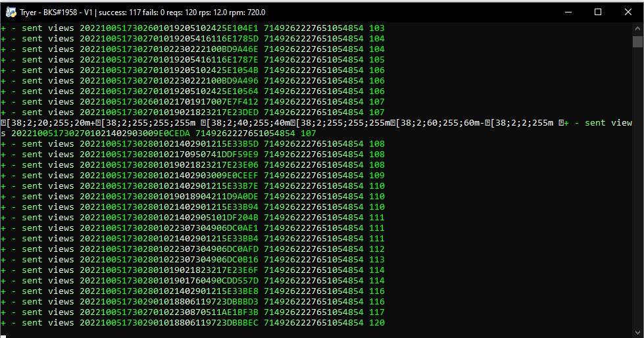The width and height of the screenshot is (644, 338).
Task: Select the log line with ID ending E33BB4
Action: pyautogui.click(x=193, y=239)
